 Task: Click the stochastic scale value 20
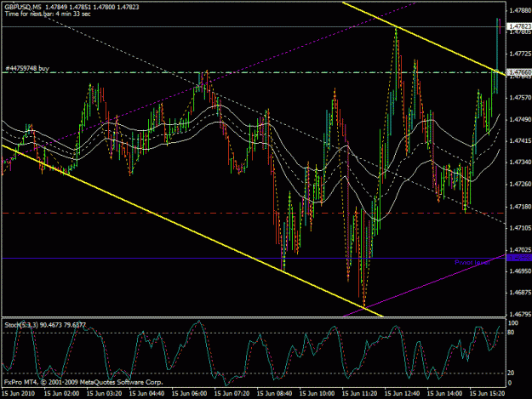(x=512, y=373)
